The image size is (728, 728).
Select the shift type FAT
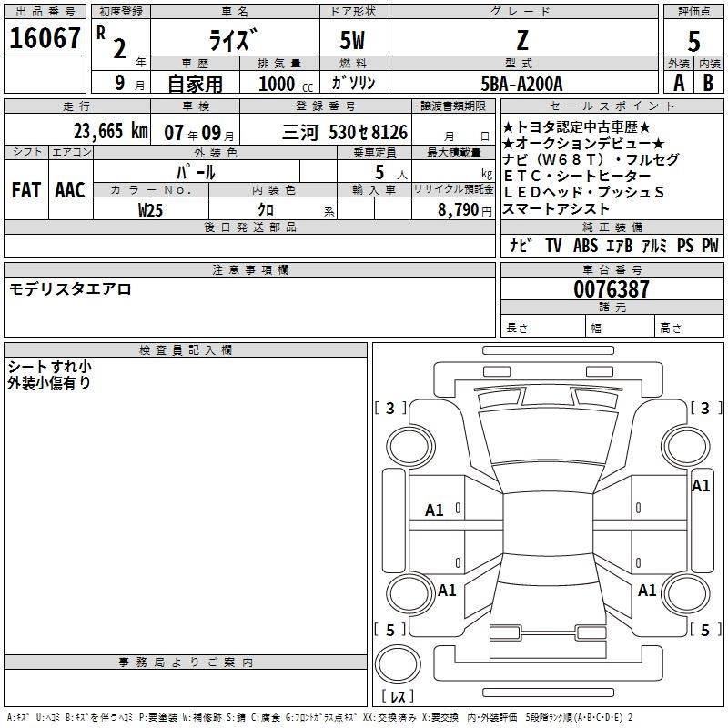point(26,190)
